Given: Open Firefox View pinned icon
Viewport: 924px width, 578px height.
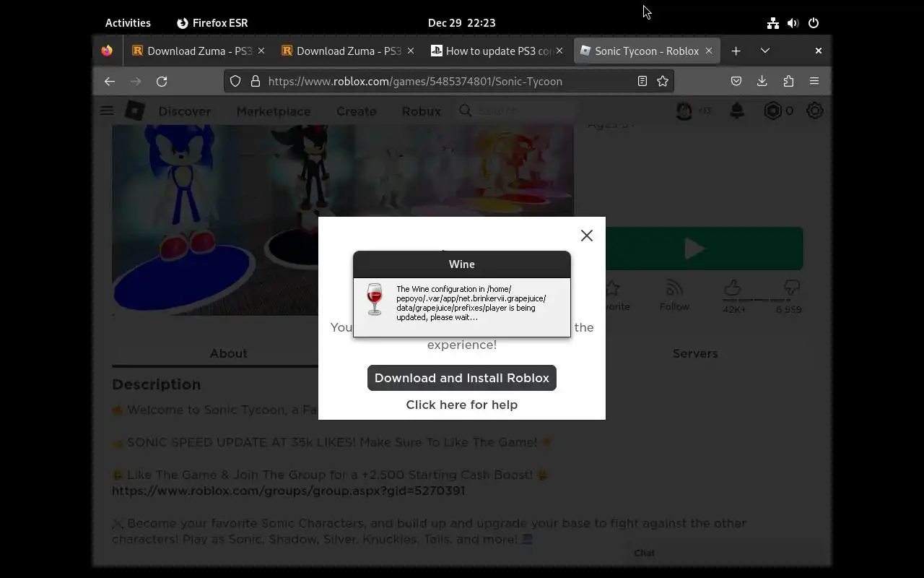Looking at the screenshot, I should [107, 51].
